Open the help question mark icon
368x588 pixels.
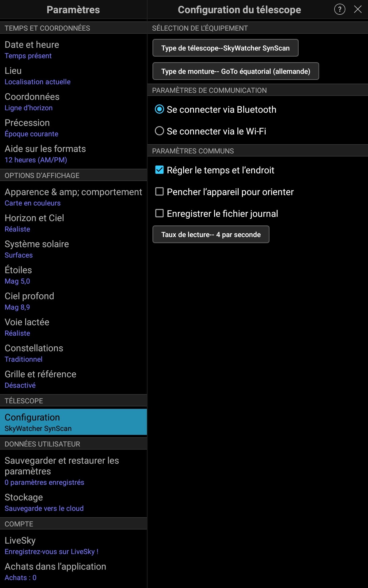(x=339, y=9)
